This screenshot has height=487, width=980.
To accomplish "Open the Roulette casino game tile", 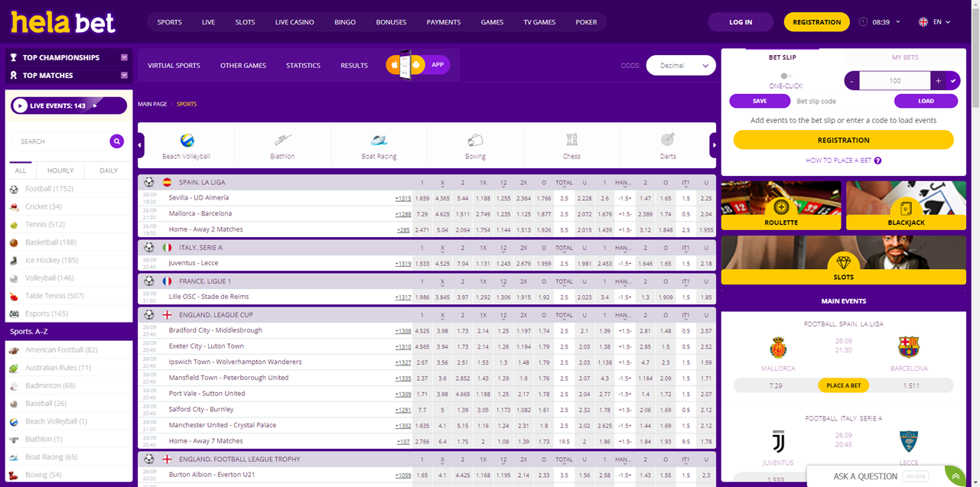I will (x=780, y=205).
